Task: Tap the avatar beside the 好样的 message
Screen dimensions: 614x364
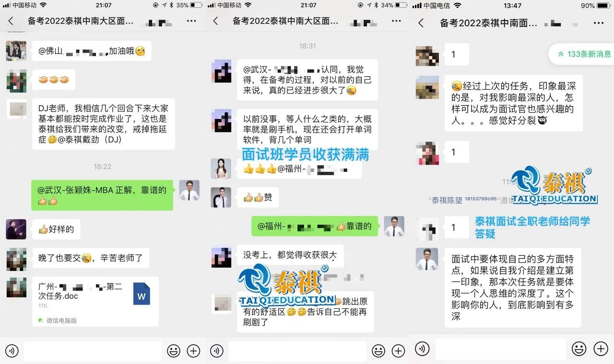Action: pos(16,229)
